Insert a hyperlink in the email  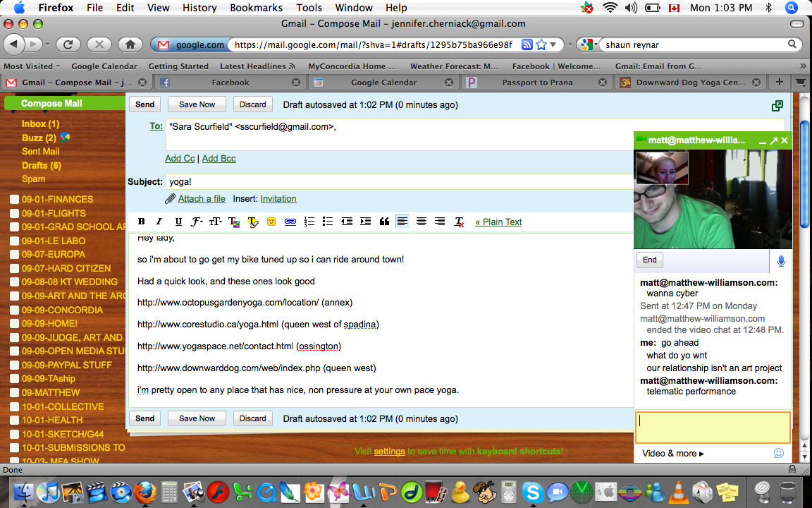point(290,222)
